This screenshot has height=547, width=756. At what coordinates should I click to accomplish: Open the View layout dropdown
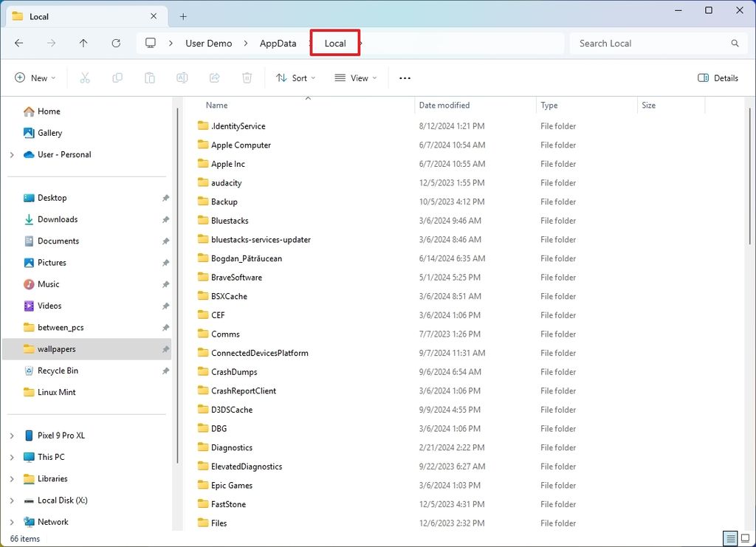(x=355, y=78)
